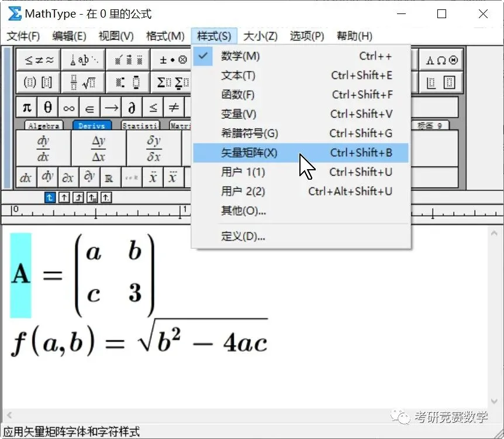Apply the 用户 2(2) style
504x439 pixels.
(301, 191)
